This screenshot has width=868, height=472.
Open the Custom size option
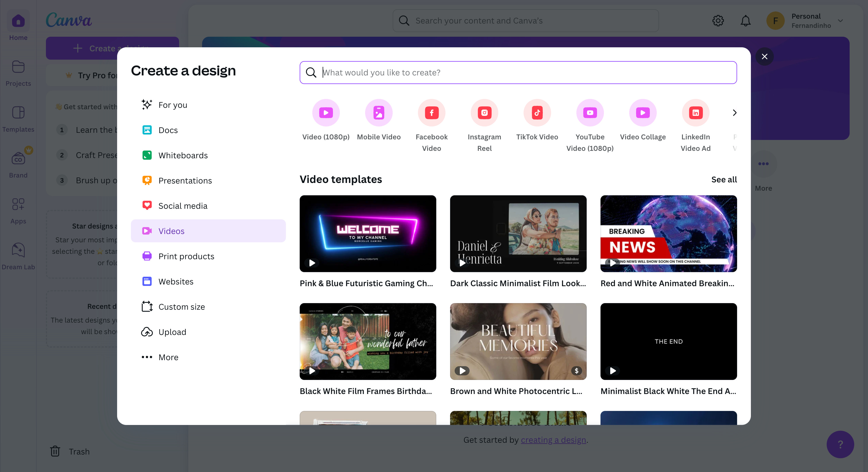[181, 307]
